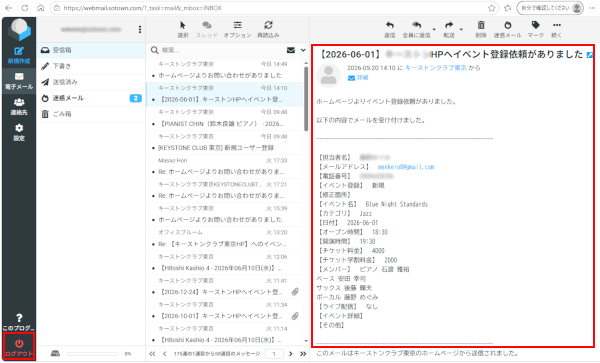This screenshot has width=600, height=363.
Task: Click the browser address bar URL
Action: coord(142,8)
